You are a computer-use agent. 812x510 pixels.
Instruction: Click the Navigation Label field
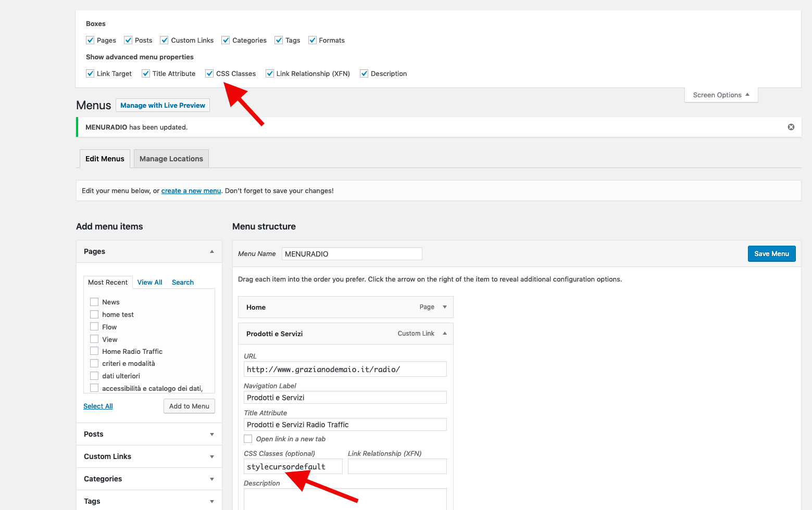point(345,398)
